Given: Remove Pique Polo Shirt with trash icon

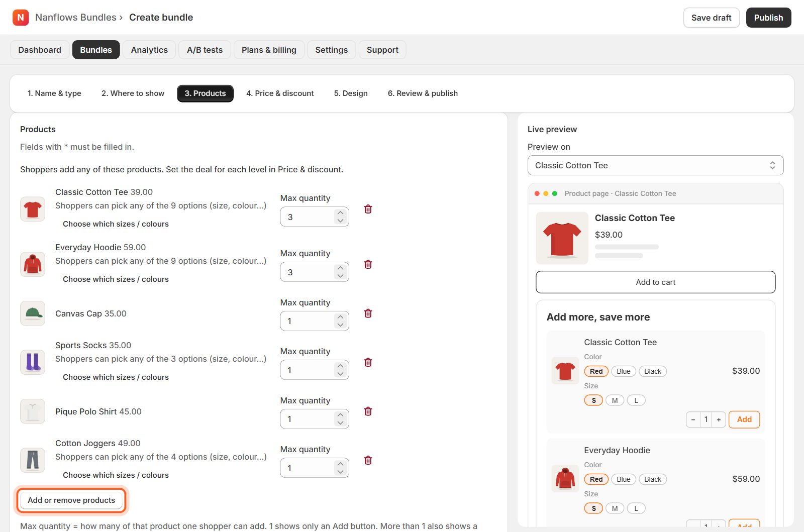Looking at the screenshot, I should (368, 411).
